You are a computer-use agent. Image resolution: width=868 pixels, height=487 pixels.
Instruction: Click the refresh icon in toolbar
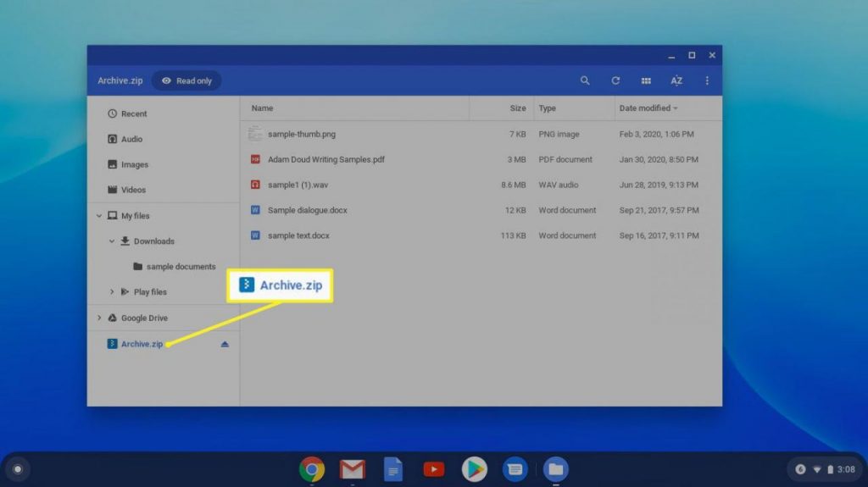[615, 80]
